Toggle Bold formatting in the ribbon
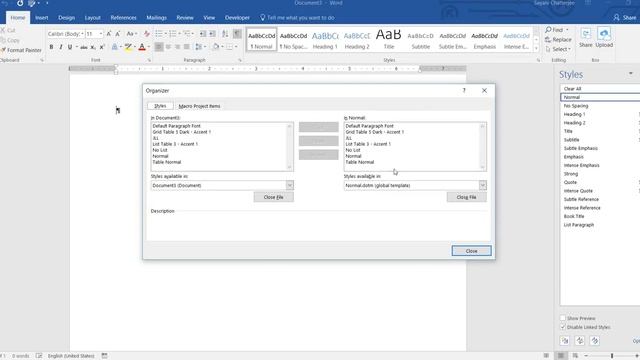The image size is (640, 360). pyautogui.click(x=51, y=47)
